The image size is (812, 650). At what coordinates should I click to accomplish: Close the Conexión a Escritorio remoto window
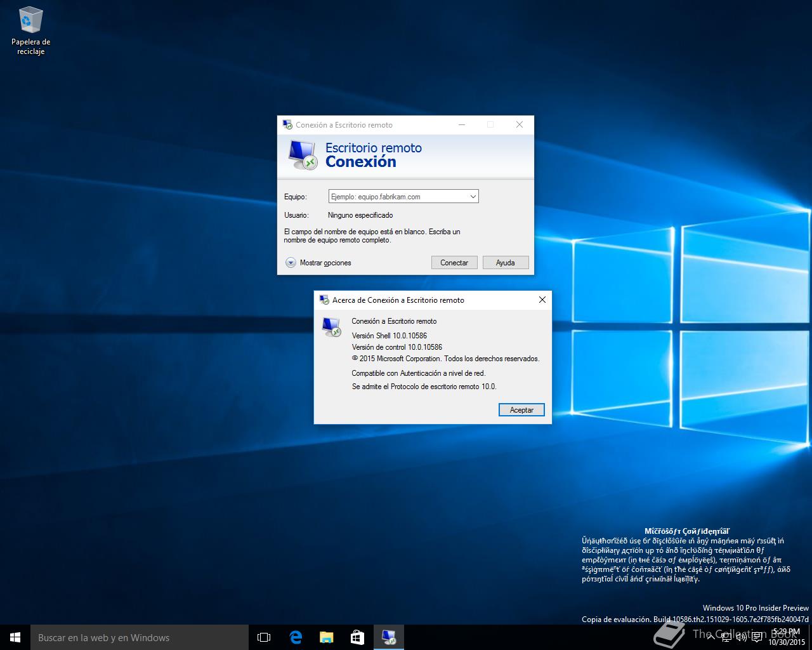coord(520,124)
